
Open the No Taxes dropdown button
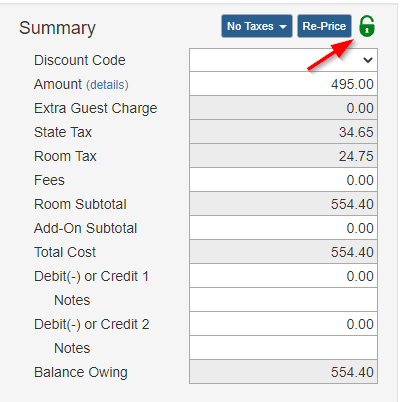pos(257,26)
